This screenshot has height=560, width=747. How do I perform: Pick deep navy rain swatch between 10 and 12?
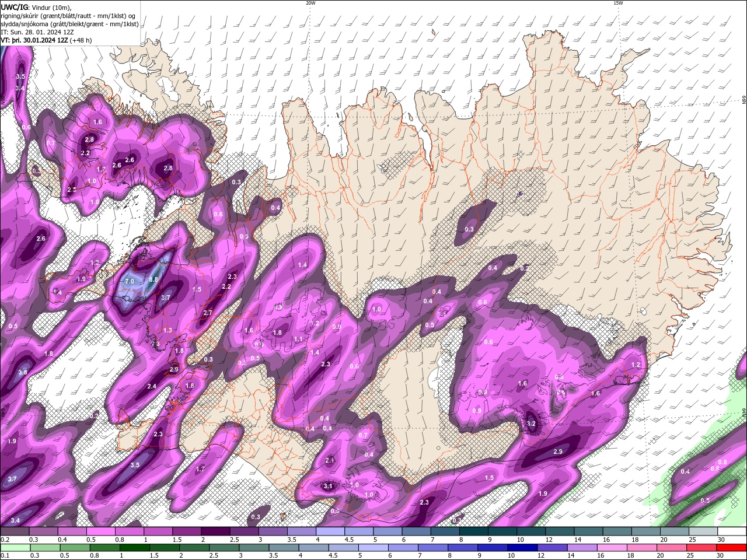point(521,548)
